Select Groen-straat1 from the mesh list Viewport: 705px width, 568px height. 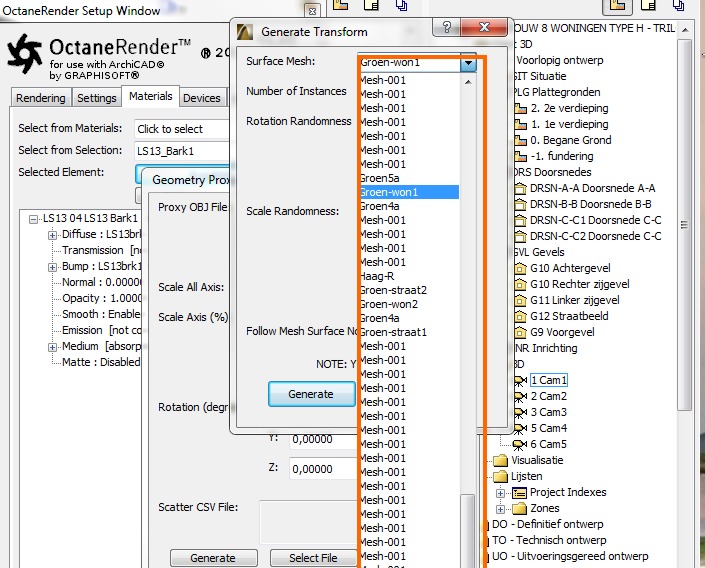point(394,332)
